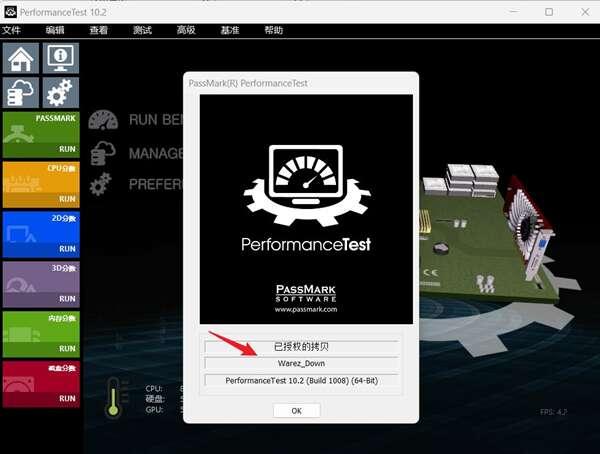The height and width of the screenshot is (454, 600).
Task: Click the speedometer icon beside RUN BENCHMARK
Action: pos(103,120)
